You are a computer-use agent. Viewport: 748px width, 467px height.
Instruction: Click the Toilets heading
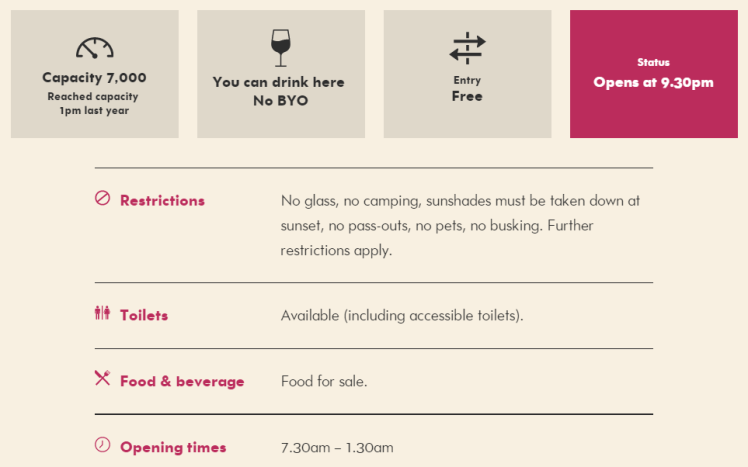click(144, 315)
